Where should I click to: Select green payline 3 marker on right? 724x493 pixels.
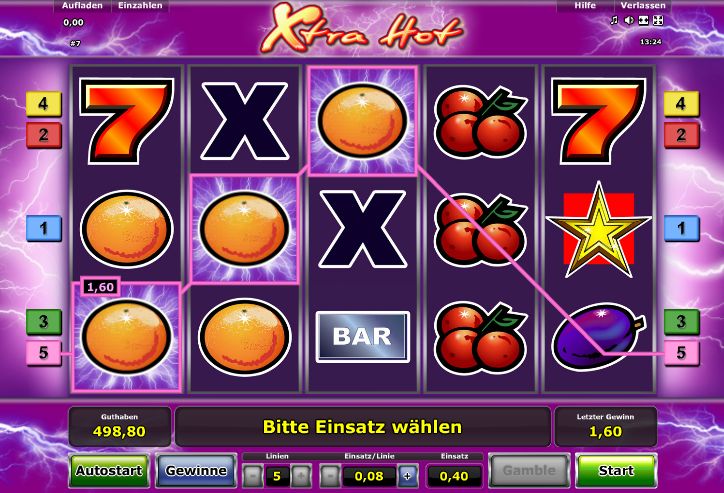(681, 321)
